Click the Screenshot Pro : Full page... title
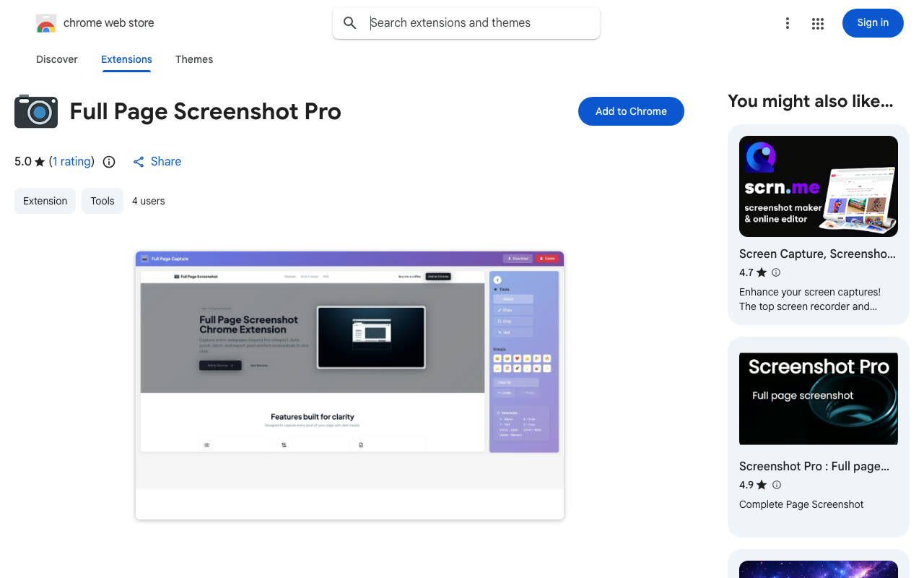The height and width of the screenshot is (578, 924). 814,467
